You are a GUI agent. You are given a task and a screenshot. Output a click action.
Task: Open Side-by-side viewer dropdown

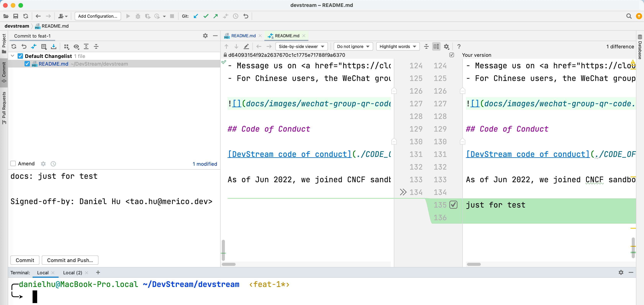(301, 47)
